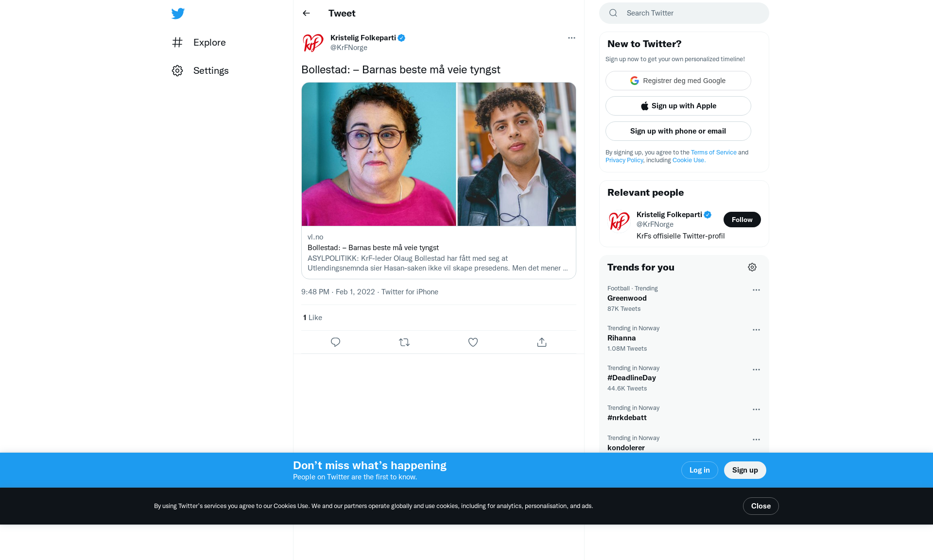
Task: Open the Explore hashtag page
Action: point(199,42)
